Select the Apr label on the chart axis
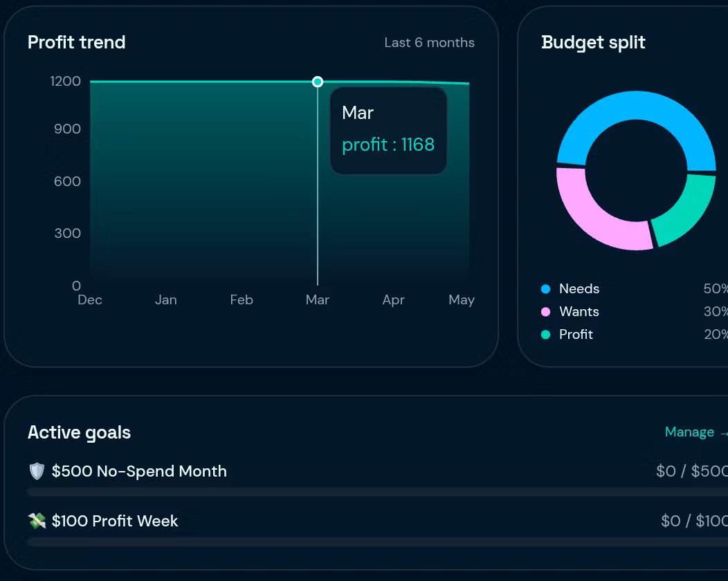Image resolution: width=728 pixels, height=581 pixels. point(393,299)
